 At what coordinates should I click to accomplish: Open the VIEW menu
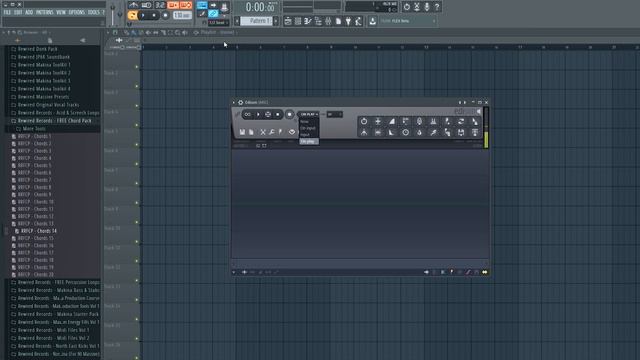(61, 12)
